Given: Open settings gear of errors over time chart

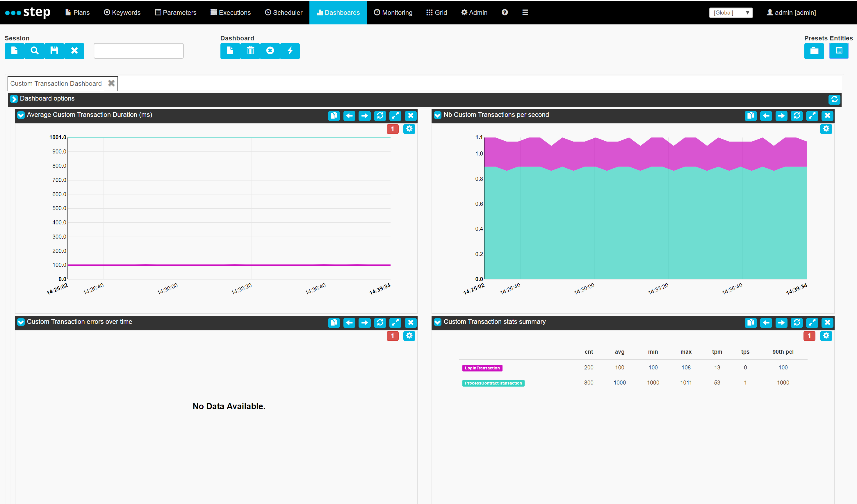Looking at the screenshot, I should click(x=409, y=336).
